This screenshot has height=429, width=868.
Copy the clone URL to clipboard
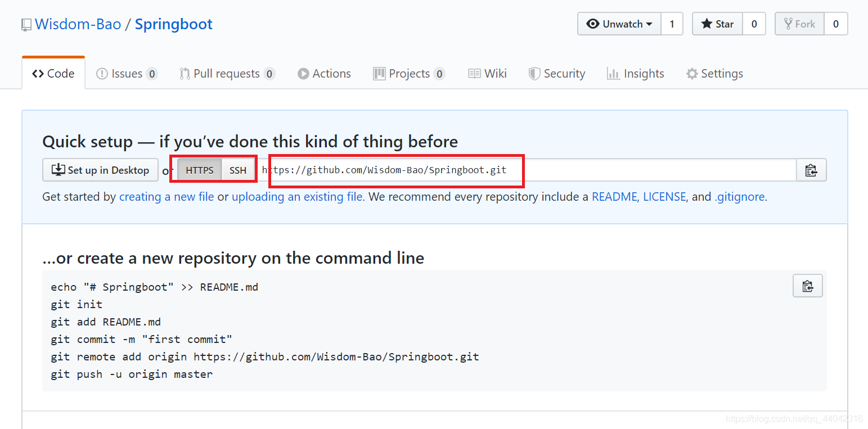[811, 170]
